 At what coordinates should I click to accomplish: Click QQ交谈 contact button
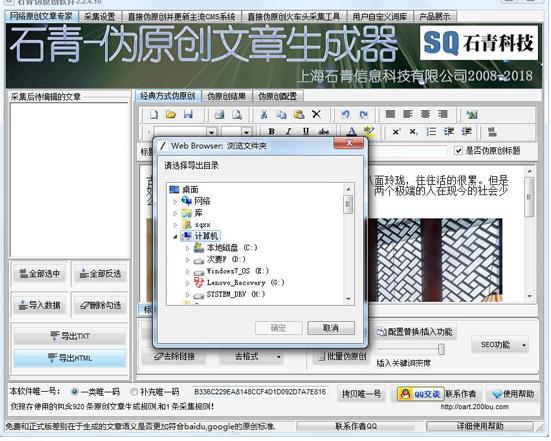[x=420, y=394]
